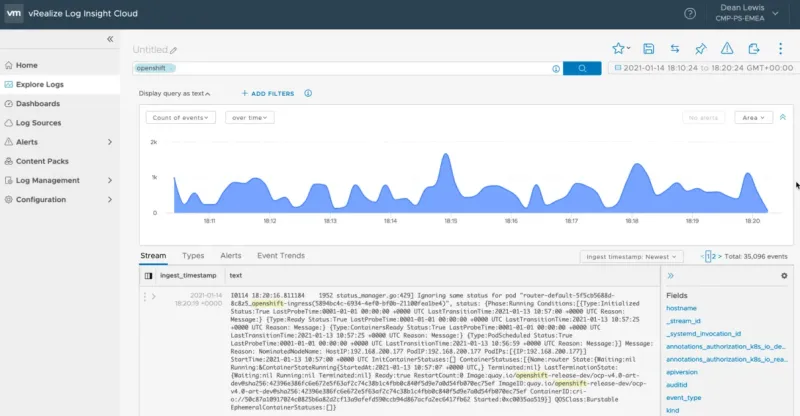800x416 pixels.
Task: Open the help question mark icon
Action: pyautogui.click(x=690, y=14)
